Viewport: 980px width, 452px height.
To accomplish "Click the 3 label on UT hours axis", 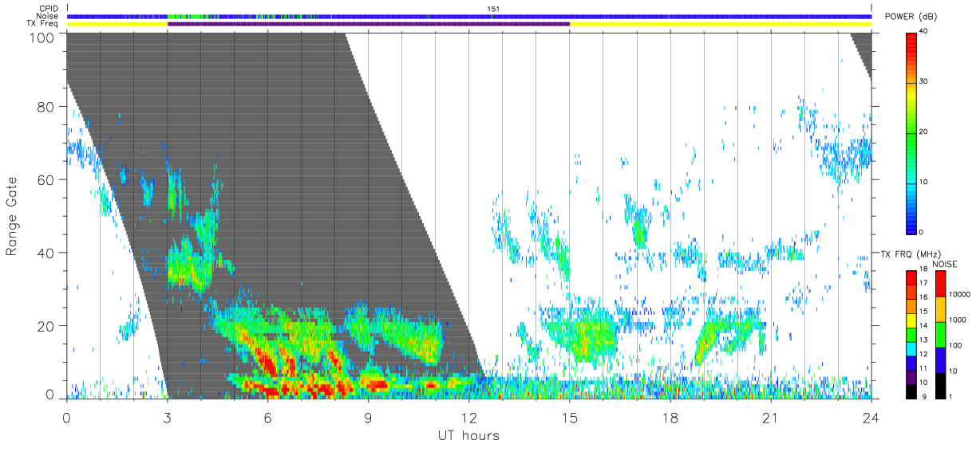I will click(167, 417).
